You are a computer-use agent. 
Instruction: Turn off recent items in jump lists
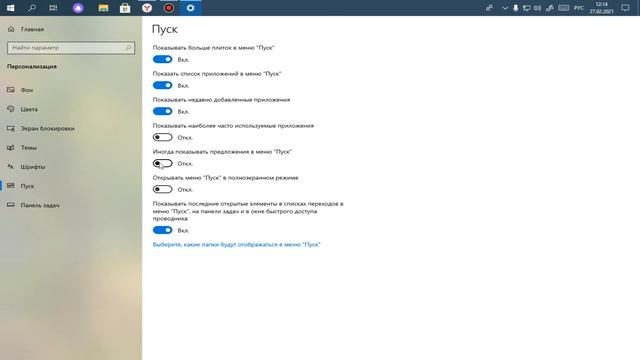coord(162,230)
